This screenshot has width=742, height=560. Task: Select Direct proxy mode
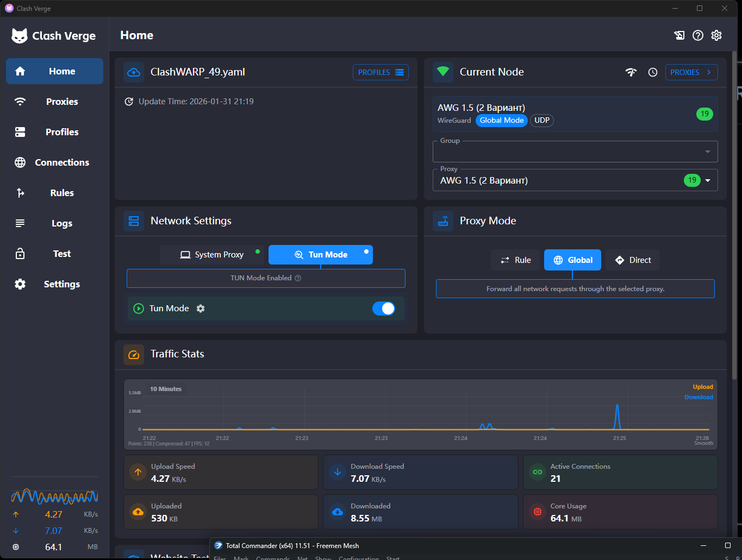(633, 260)
